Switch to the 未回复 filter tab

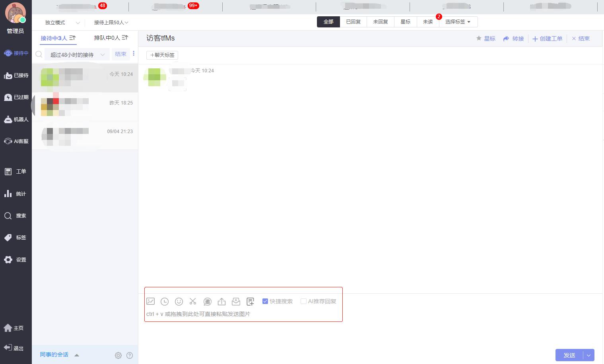click(x=380, y=22)
